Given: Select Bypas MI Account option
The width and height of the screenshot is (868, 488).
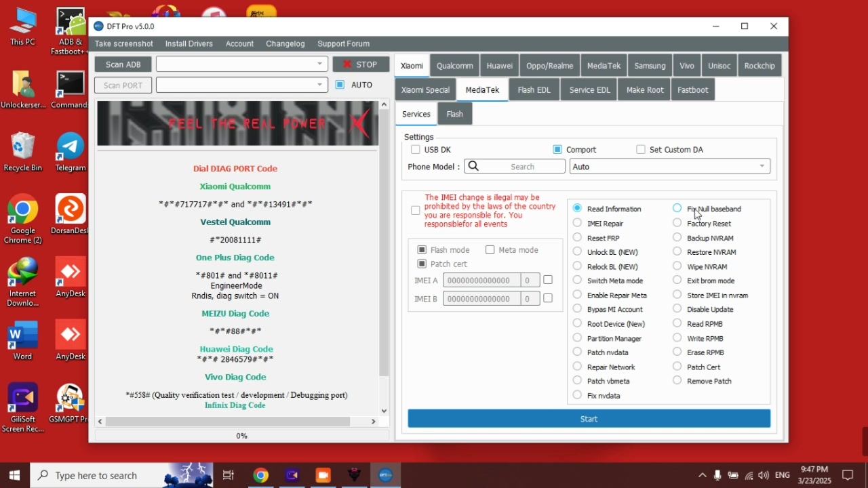Looking at the screenshot, I should tap(577, 309).
